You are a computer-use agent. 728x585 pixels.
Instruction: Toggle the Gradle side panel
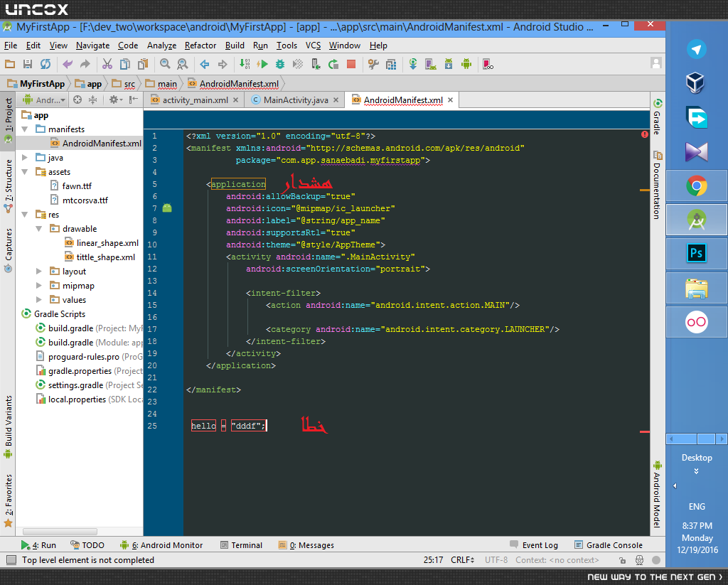[x=657, y=117]
